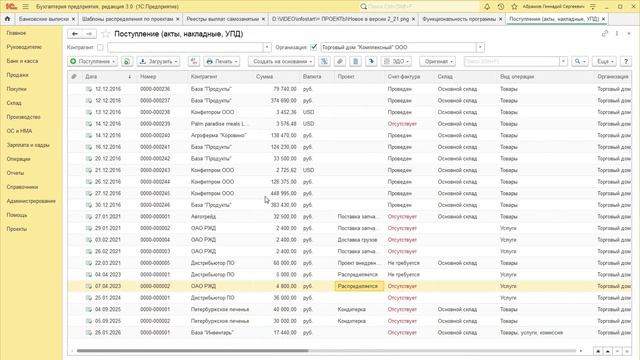The height and width of the screenshot is (360, 640).
Task: Select the row numbered 0000-000239
Action: 349,124
